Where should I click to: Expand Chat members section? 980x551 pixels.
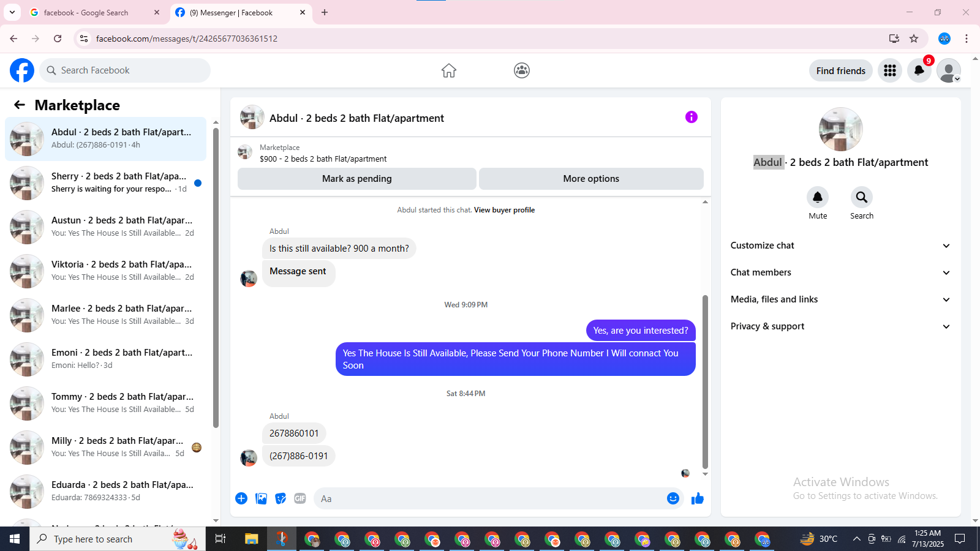click(x=840, y=272)
